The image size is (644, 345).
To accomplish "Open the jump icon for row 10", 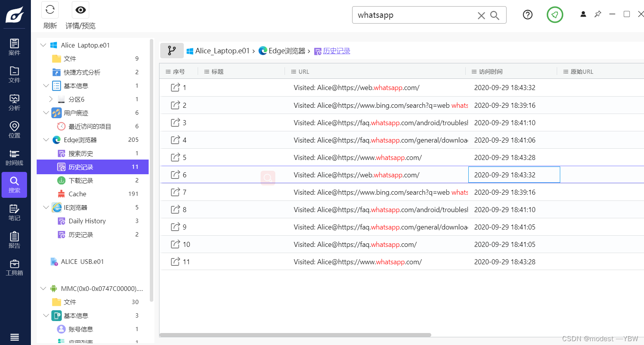I will (x=175, y=244).
